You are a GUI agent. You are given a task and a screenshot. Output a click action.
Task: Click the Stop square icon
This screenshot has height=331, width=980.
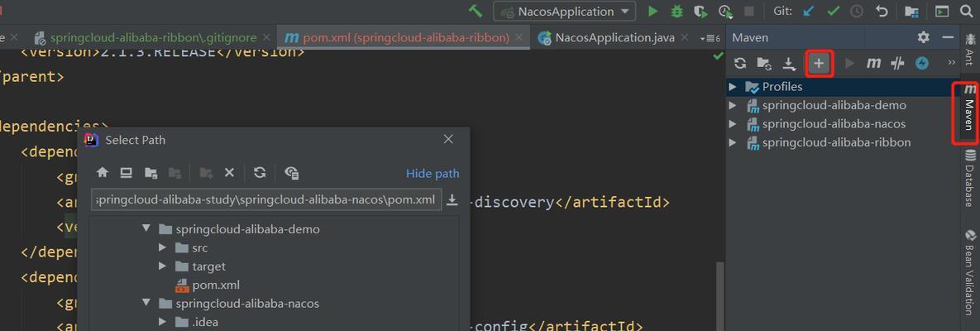(x=748, y=12)
